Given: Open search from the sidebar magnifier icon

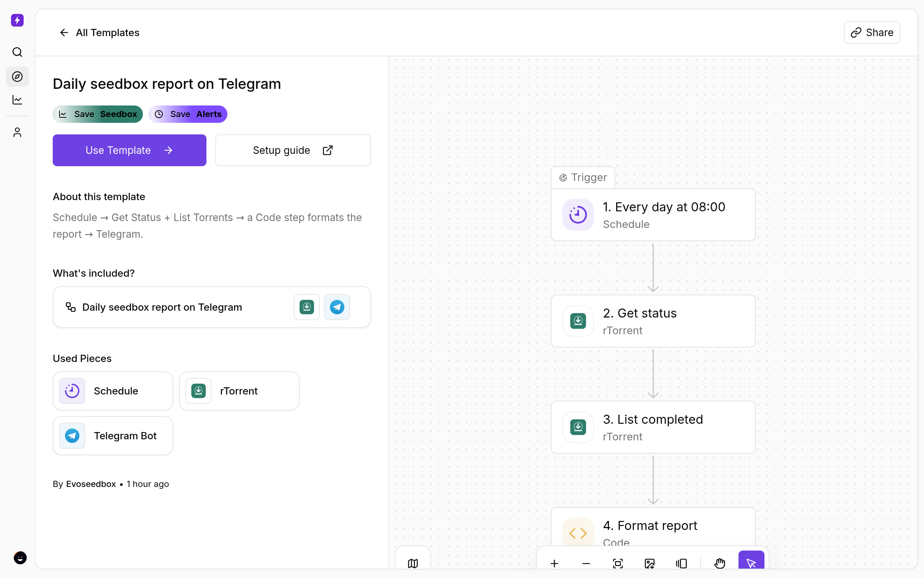Looking at the screenshot, I should [17, 52].
